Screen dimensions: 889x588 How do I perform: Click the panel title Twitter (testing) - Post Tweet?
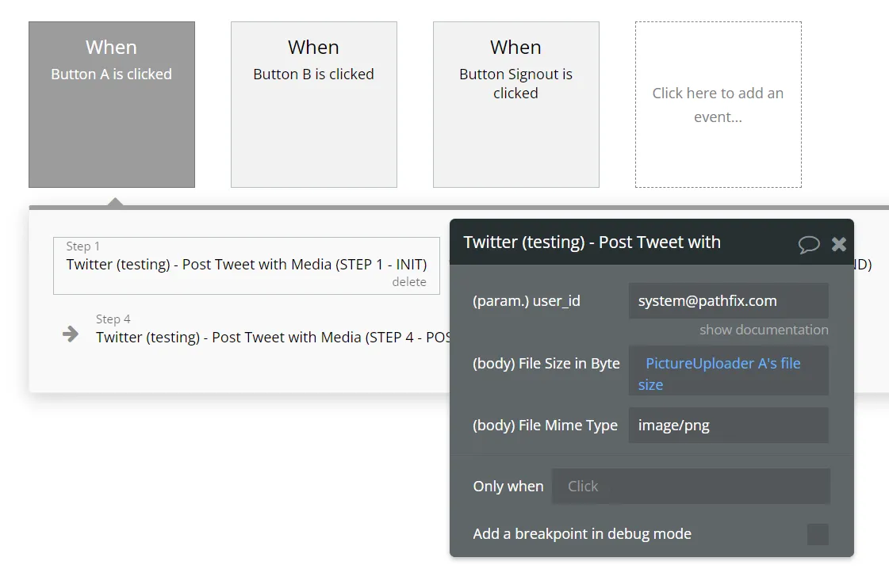[x=592, y=242]
